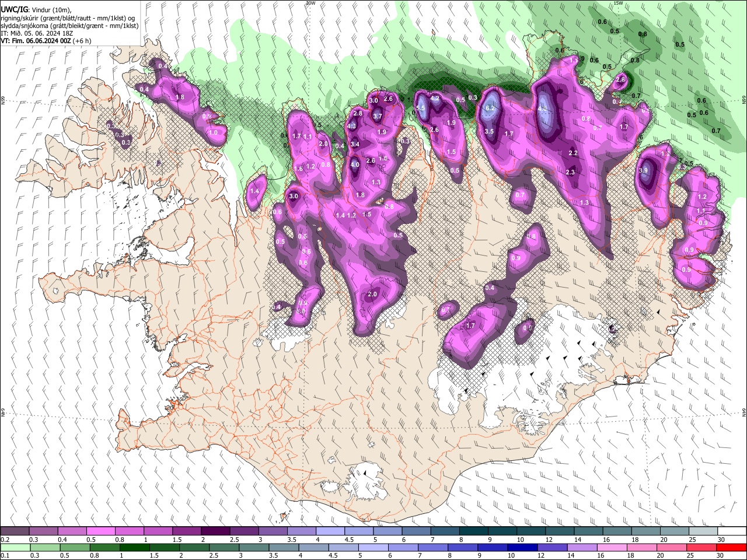The width and height of the screenshot is (747, 560).
Task: Click the 4.0 value label on map
Action: [x=355, y=164]
